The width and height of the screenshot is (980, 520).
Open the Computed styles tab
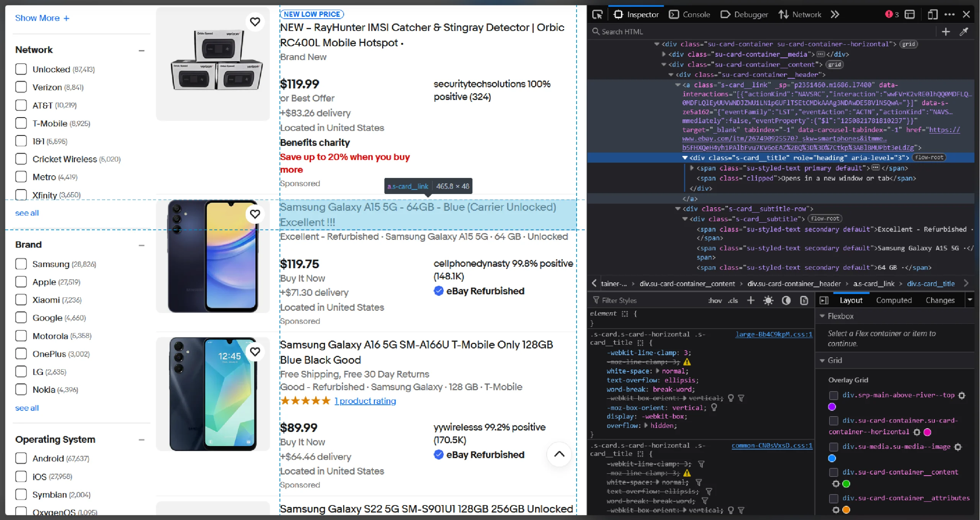893,300
